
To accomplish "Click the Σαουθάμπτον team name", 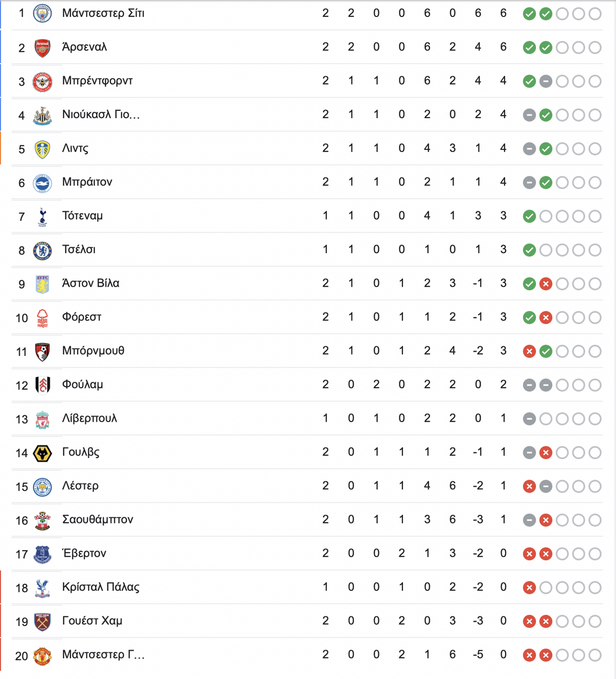I will (x=98, y=519).
